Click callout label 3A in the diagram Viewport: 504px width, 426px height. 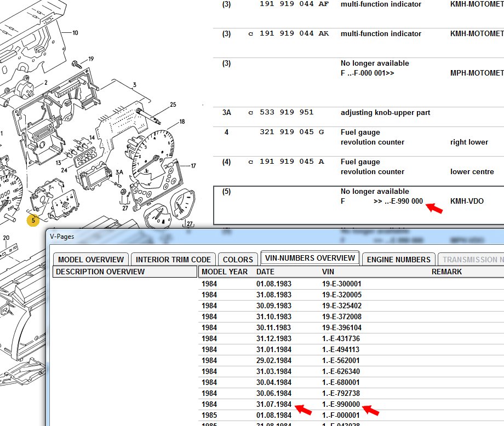click(119, 172)
